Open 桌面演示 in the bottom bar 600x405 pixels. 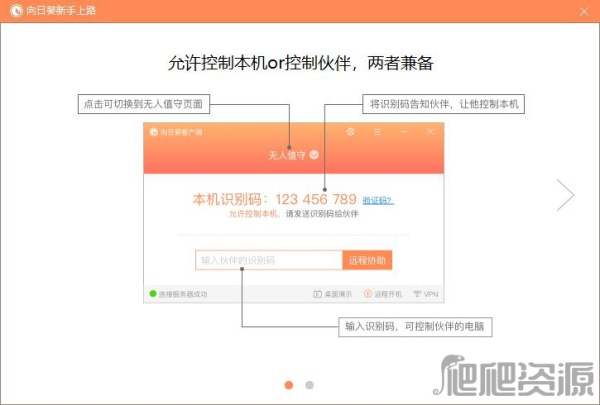333,294
